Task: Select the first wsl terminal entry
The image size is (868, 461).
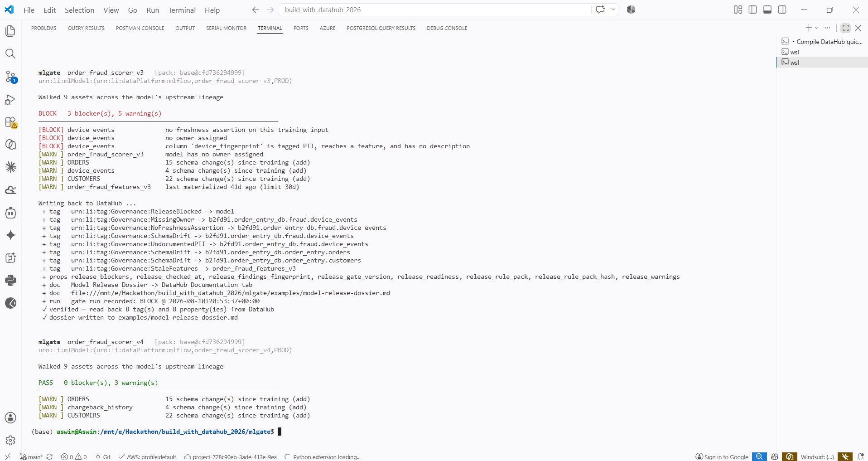Action: pos(822,52)
